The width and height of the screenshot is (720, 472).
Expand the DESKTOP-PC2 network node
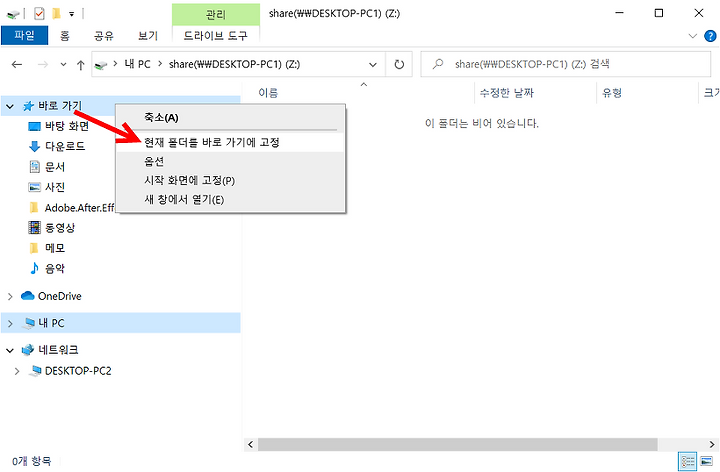tap(17, 371)
